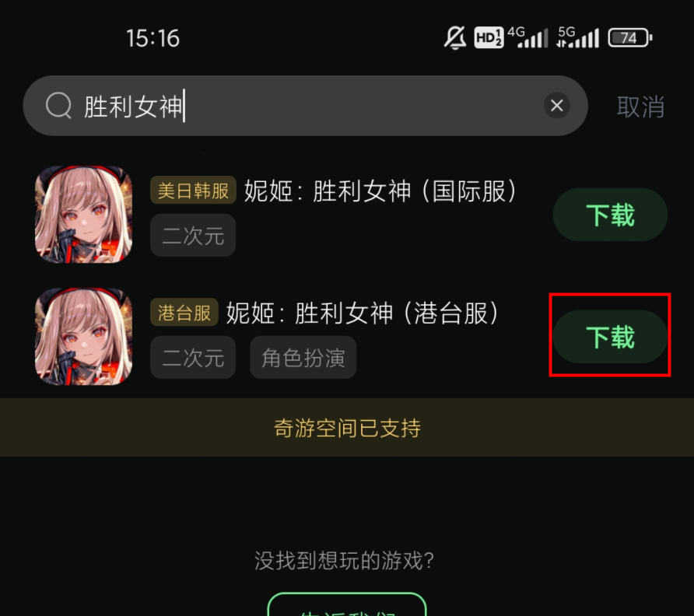Download 妮姬:胜利女神(国际服)

610,215
